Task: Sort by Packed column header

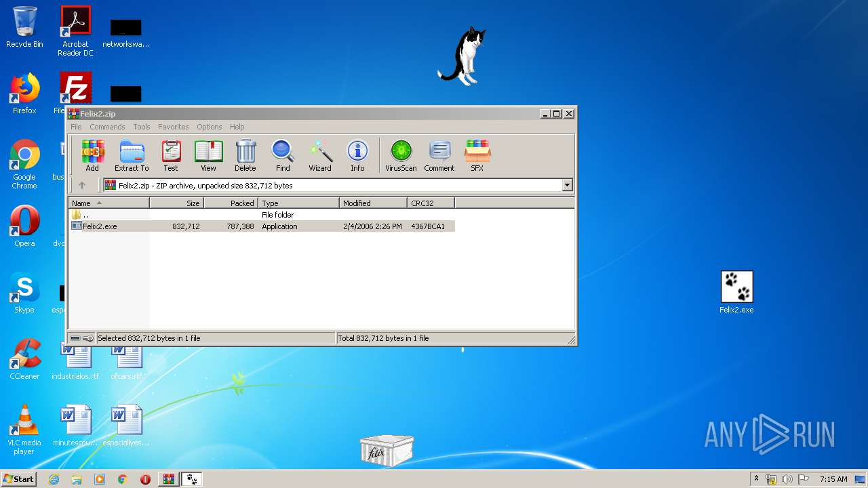Action: [231, 203]
